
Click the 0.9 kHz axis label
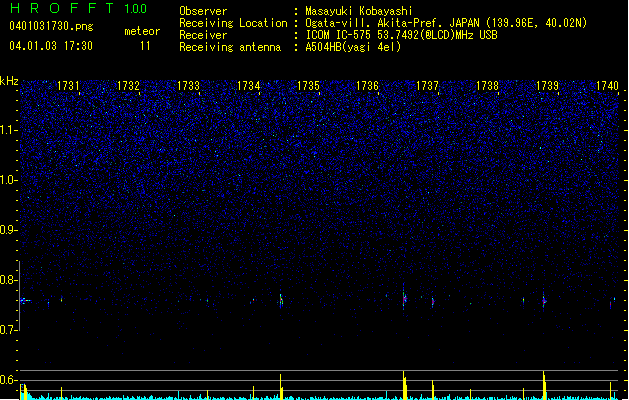point(8,230)
